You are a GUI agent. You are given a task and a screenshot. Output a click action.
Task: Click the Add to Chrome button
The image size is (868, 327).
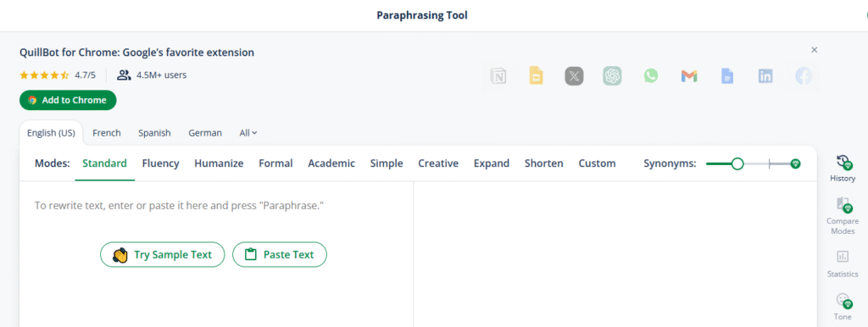[x=68, y=100]
